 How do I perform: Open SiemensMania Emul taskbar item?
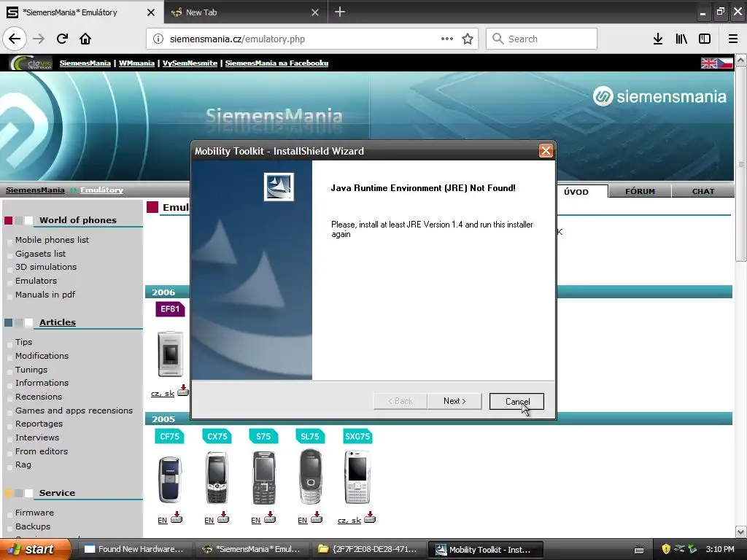pyautogui.click(x=251, y=549)
